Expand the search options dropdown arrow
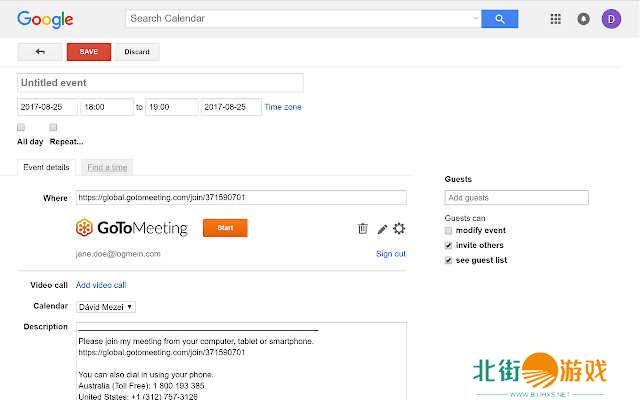Screen dimensions: 640x400 [474, 19]
